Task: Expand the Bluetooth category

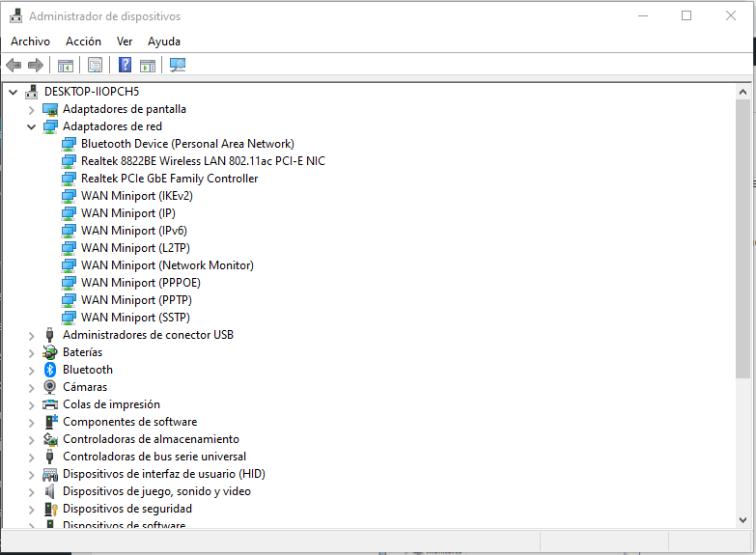Action: tap(31, 371)
